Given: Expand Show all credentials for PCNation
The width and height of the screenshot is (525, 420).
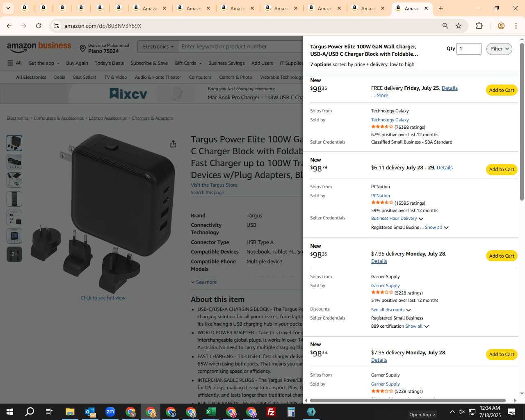Looking at the screenshot, I should coord(437,227).
